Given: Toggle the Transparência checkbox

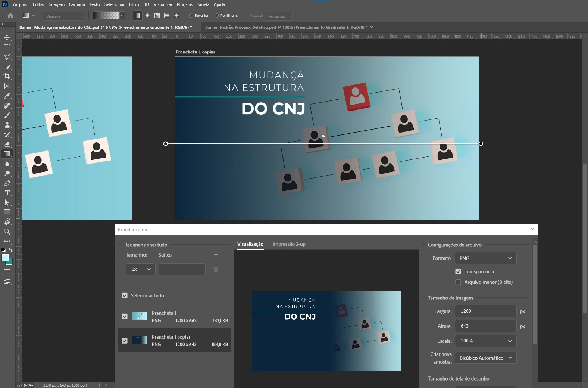Looking at the screenshot, I should [458, 271].
